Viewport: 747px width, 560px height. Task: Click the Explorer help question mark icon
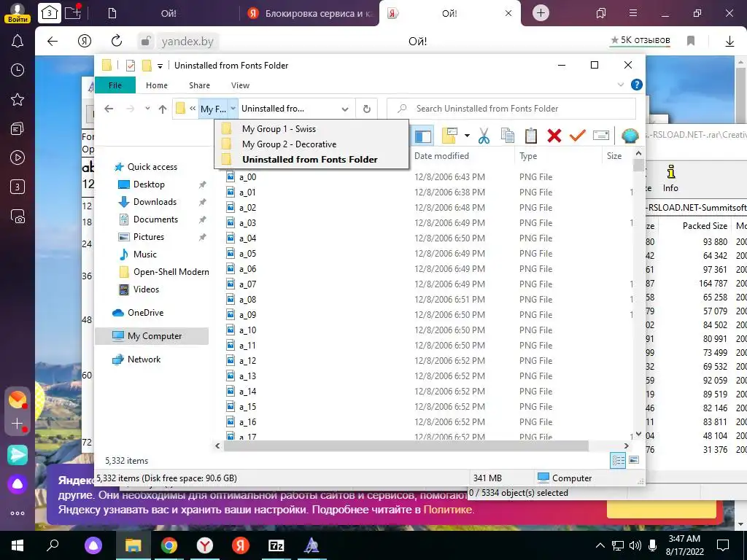636,85
